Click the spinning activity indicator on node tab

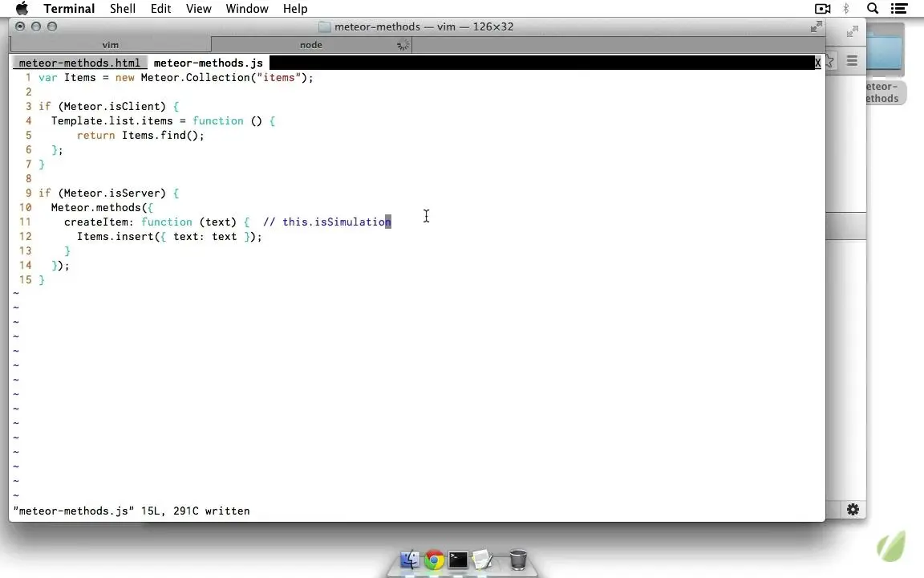403,45
